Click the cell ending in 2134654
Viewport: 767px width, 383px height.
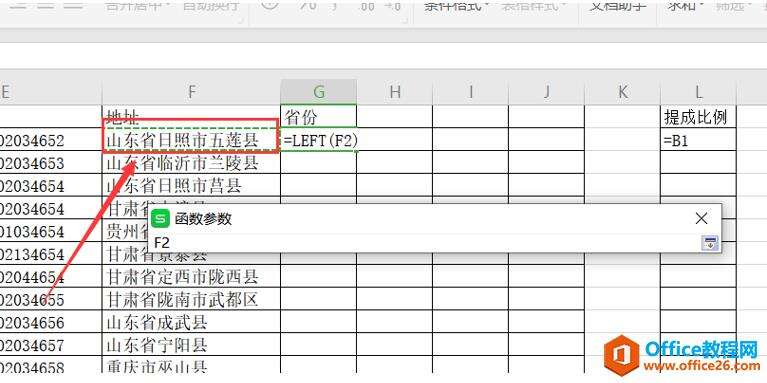tap(51, 254)
